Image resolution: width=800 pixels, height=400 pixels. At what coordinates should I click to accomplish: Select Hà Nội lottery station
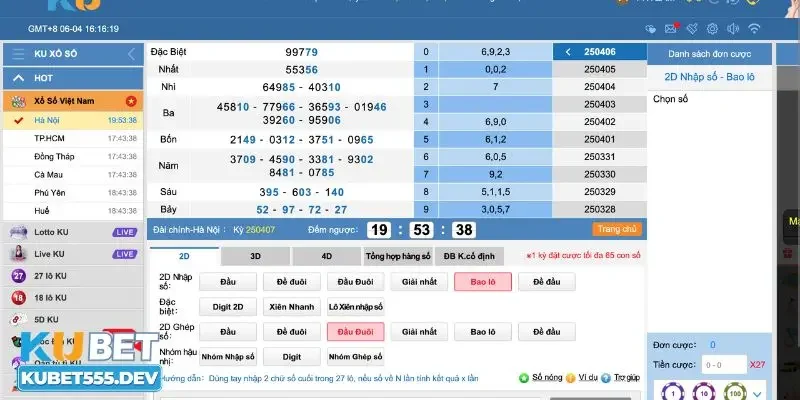[x=73, y=120]
